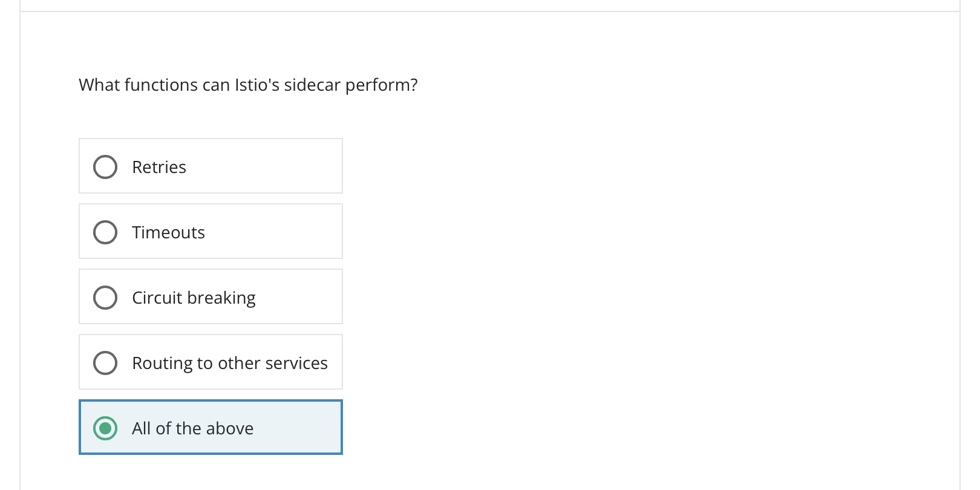This screenshot has width=980, height=490.
Task: Select the Retries radio button
Action: [105, 167]
